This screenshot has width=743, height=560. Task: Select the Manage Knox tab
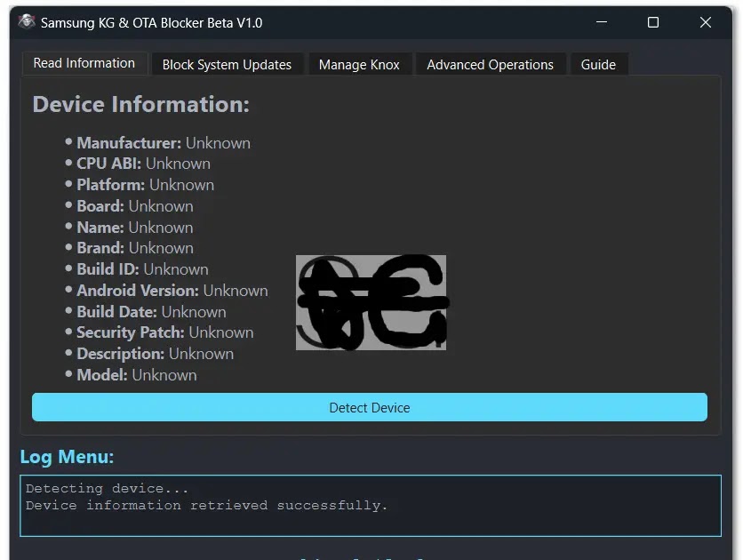(x=359, y=64)
